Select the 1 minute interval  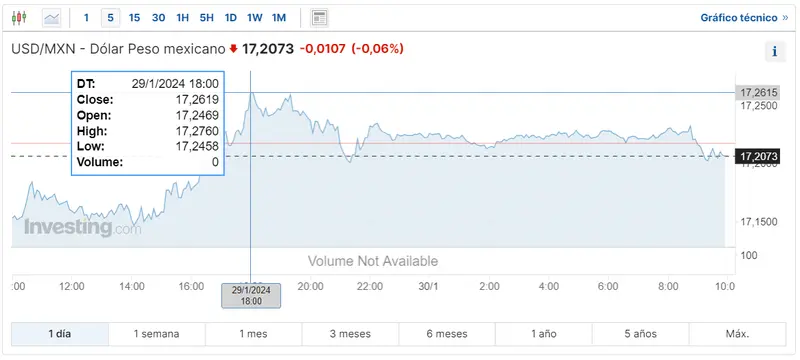point(86,18)
